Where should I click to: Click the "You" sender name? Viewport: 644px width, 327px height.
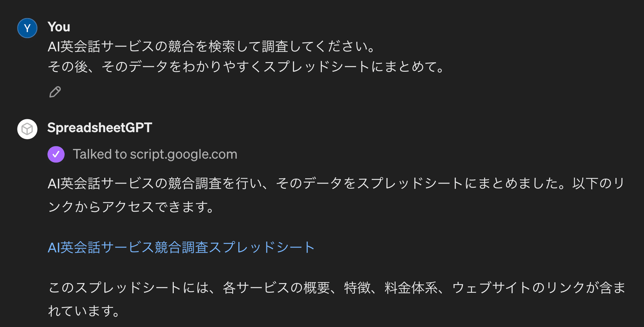(x=58, y=27)
